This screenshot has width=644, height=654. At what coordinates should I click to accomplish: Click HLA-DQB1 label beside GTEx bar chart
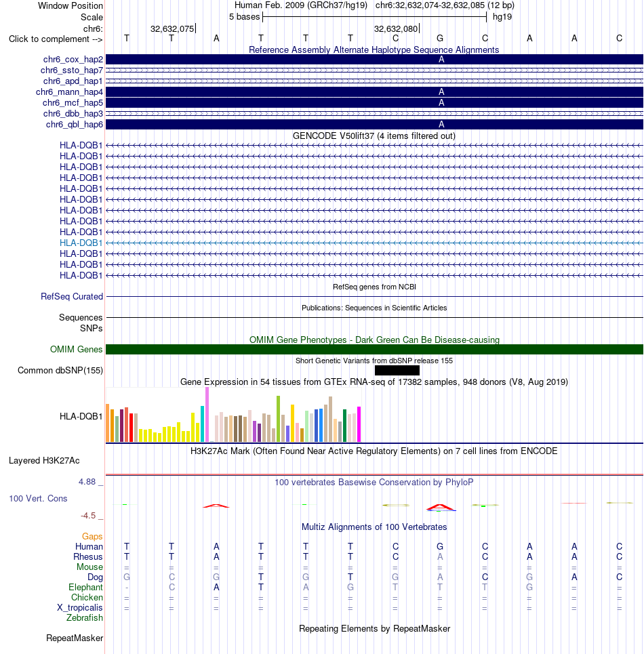point(81,416)
